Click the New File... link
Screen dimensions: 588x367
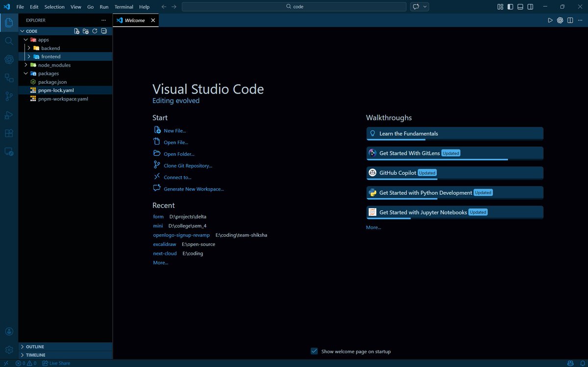(x=175, y=131)
